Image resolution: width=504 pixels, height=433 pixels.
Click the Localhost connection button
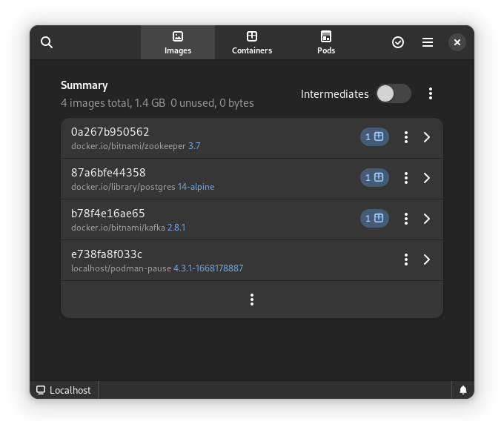click(64, 390)
